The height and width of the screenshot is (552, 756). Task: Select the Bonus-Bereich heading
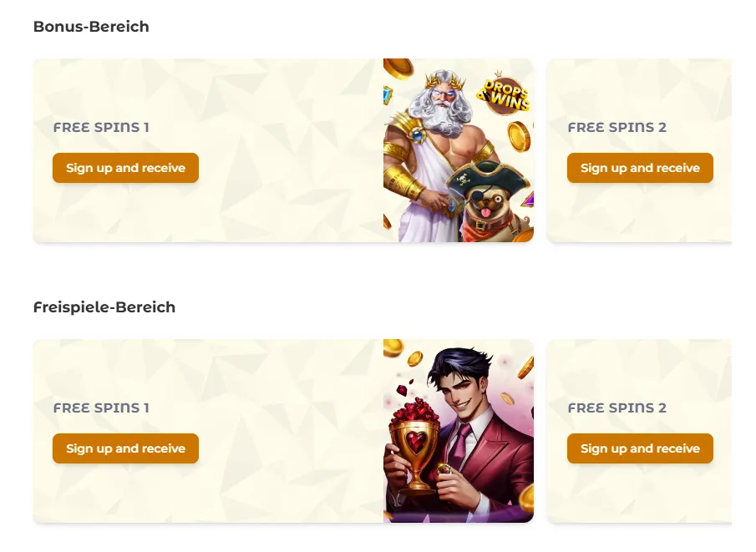coord(91,27)
